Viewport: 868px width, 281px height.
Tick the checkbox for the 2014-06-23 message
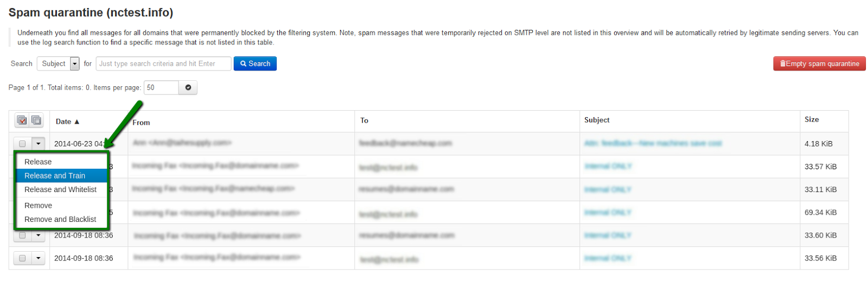(22, 144)
